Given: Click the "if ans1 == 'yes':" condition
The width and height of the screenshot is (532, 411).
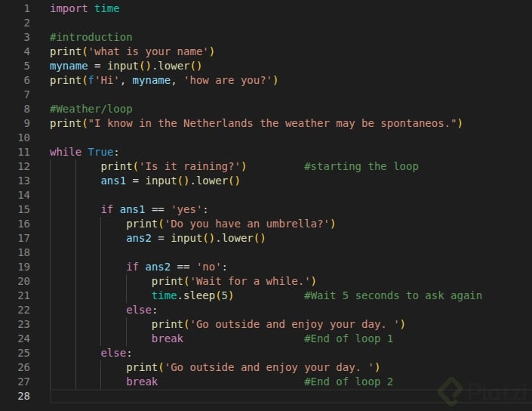Looking at the screenshot, I should pyautogui.click(x=155, y=209).
